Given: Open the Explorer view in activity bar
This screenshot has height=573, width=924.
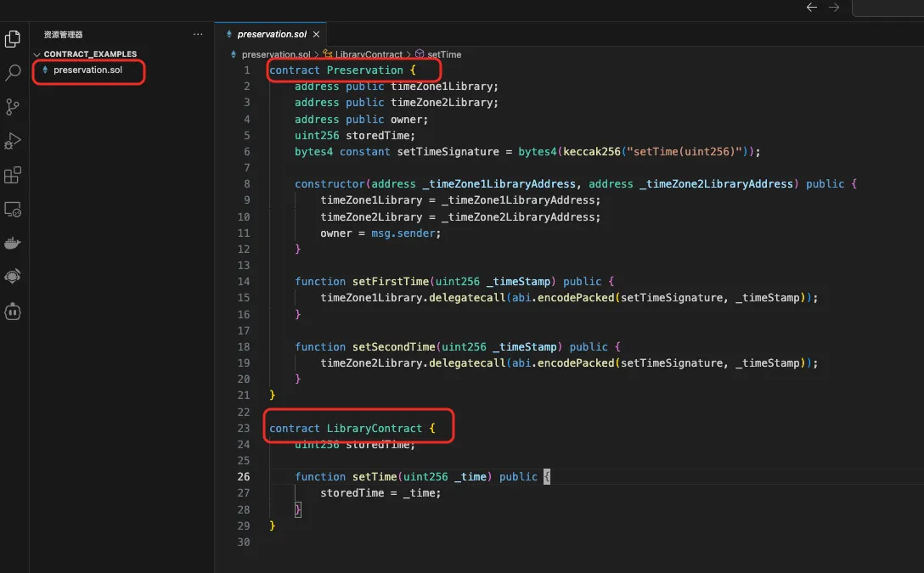Looking at the screenshot, I should point(13,39).
